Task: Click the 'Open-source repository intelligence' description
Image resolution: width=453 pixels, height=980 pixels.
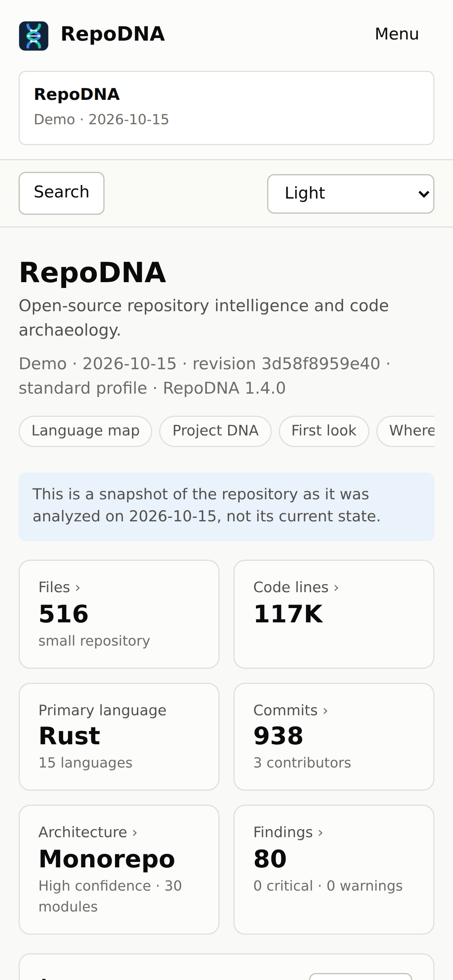Action: [204, 318]
